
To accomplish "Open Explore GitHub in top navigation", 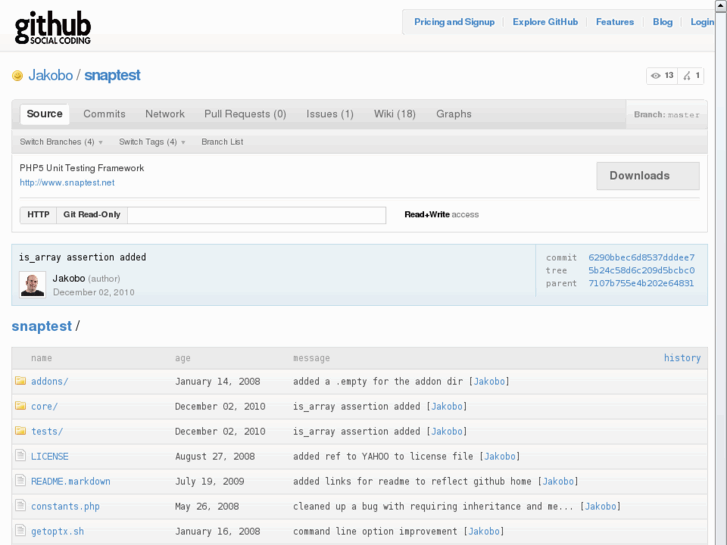I will click(x=545, y=22).
